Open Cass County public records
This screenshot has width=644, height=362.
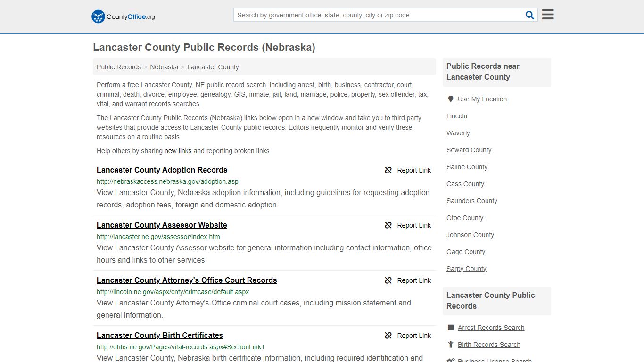tap(465, 184)
